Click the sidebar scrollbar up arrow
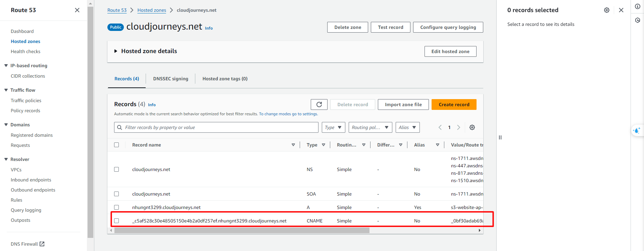 tap(90, 3)
